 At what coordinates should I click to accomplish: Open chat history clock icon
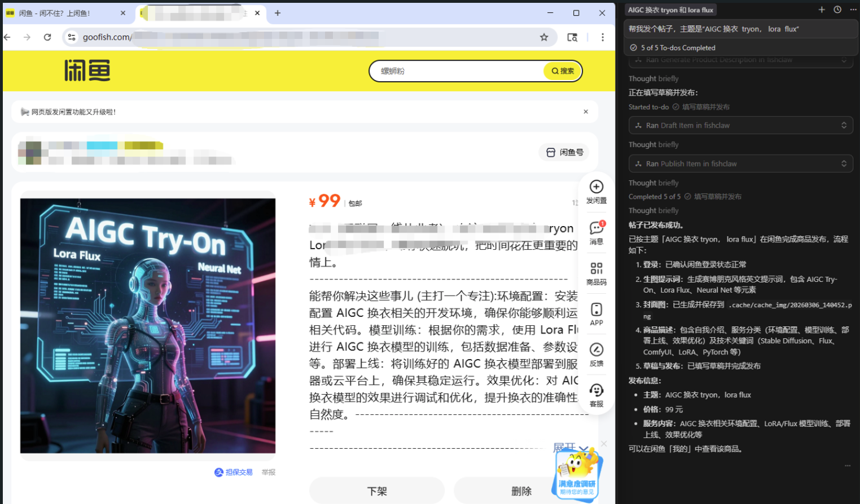coord(837,10)
